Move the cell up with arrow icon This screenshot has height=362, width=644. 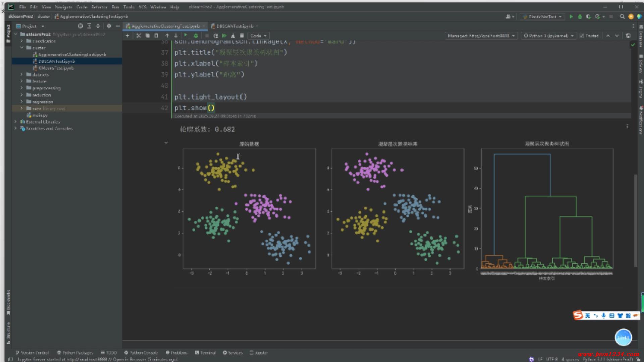pos(167,36)
